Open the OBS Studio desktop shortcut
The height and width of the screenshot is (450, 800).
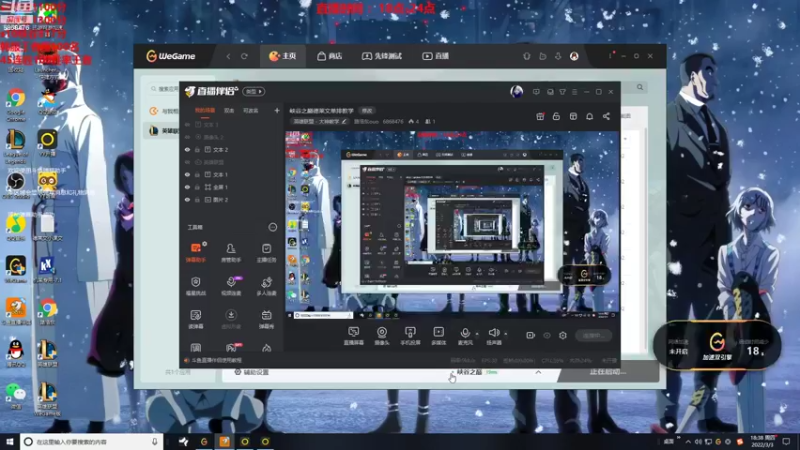(16, 185)
